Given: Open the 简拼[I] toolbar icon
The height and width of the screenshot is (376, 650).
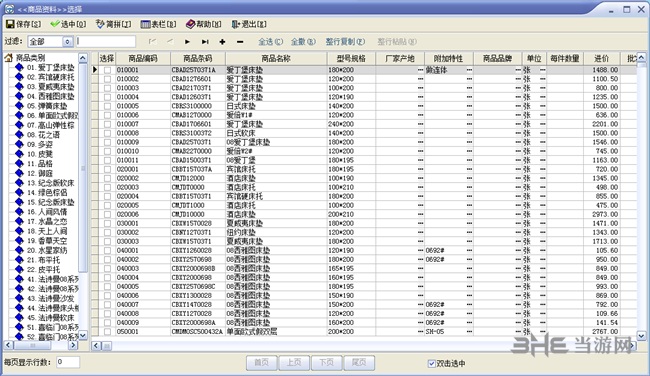Looking at the screenshot, I should tap(100, 24).
